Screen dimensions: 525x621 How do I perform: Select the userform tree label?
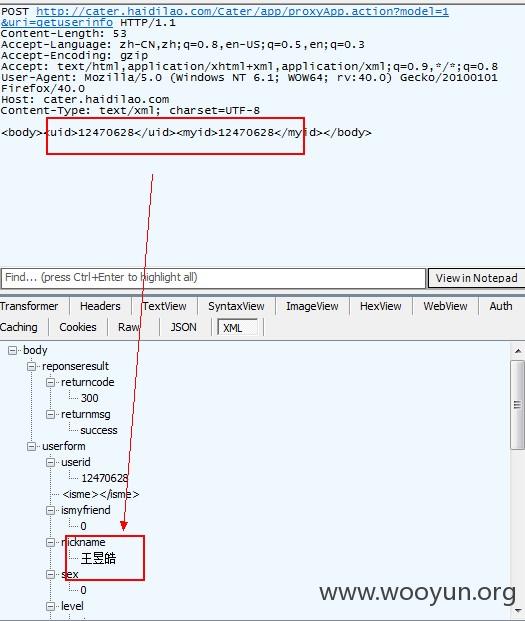[64, 446]
